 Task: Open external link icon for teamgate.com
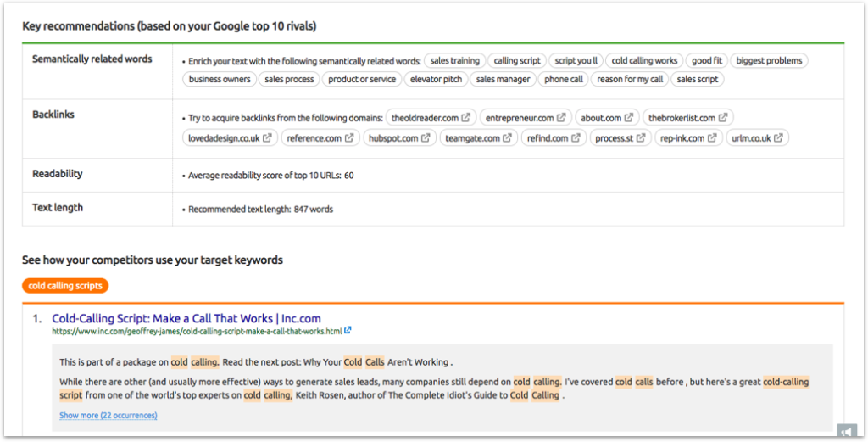point(507,138)
